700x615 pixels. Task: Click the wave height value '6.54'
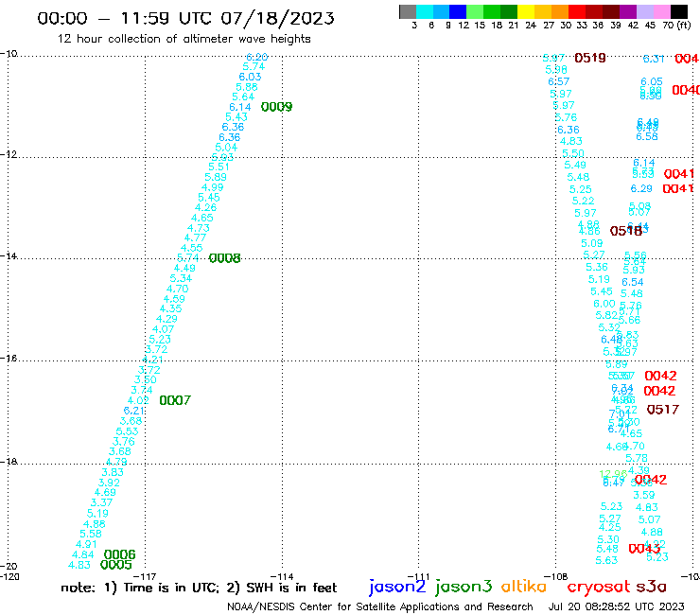633,282
